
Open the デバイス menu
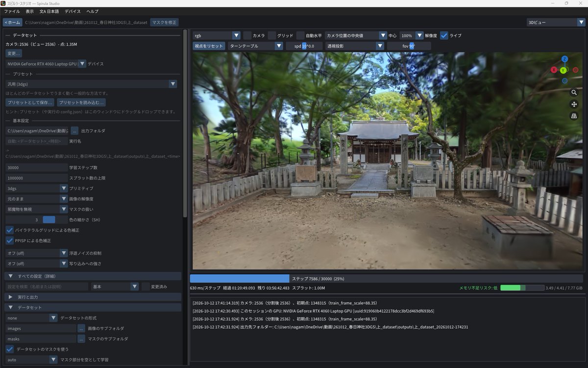73,11
